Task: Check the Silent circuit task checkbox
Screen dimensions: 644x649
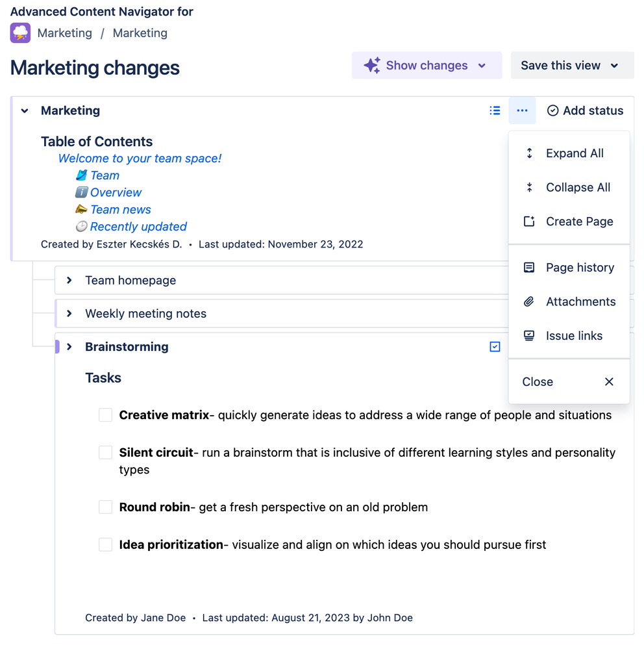Action: click(x=105, y=453)
